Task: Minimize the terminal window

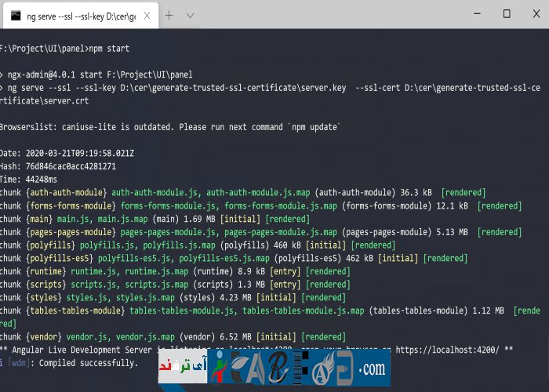Action: tap(471, 14)
